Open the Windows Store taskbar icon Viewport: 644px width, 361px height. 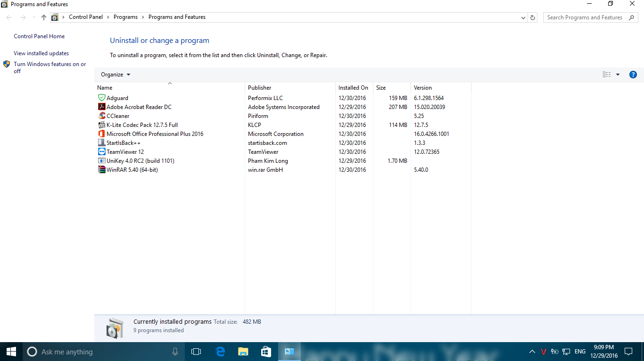click(x=266, y=352)
